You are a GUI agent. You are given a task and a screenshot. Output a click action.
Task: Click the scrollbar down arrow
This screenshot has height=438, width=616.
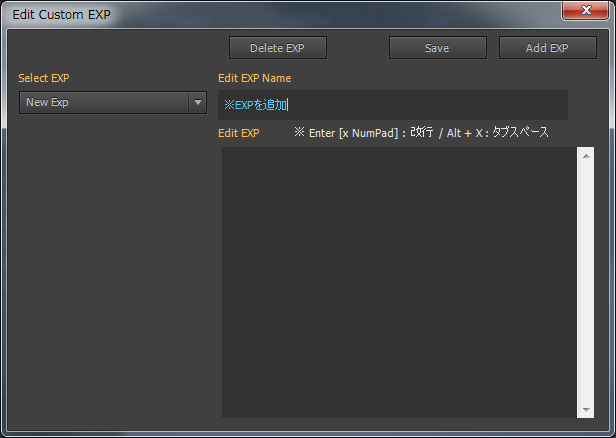click(x=586, y=410)
